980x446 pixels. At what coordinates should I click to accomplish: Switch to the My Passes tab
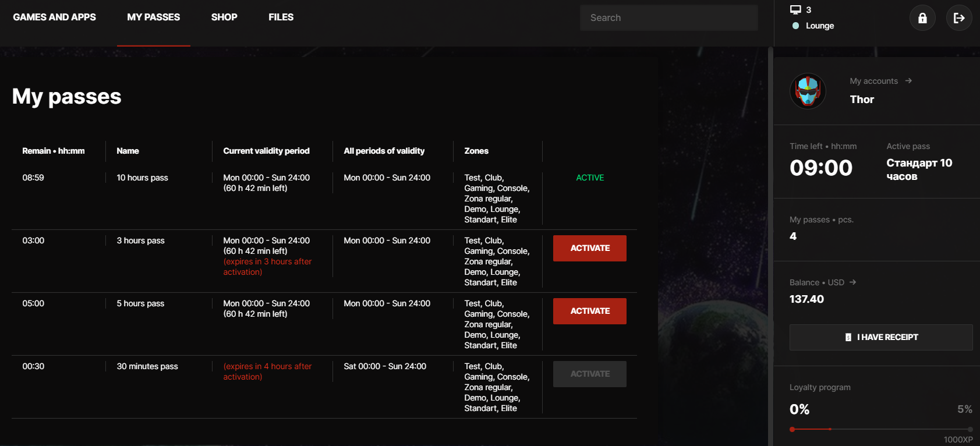pyautogui.click(x=153, y=17)
